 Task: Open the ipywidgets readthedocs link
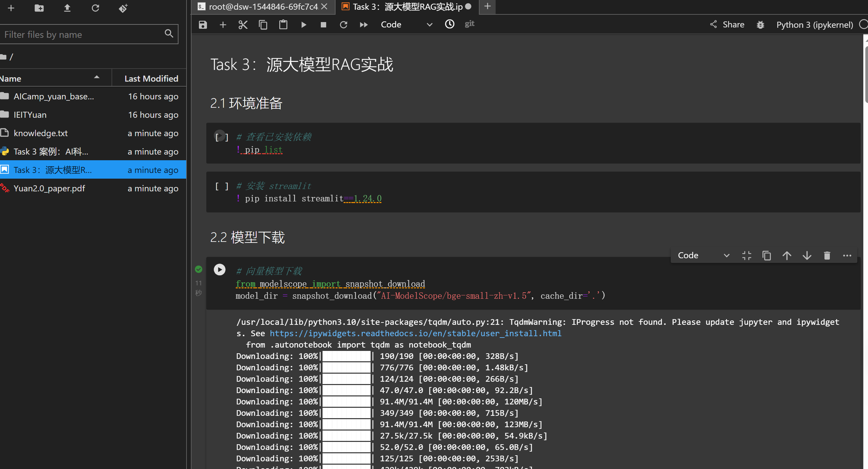415,333
